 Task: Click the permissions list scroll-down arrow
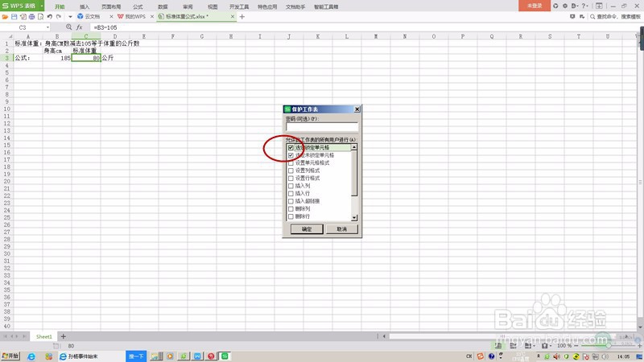354,217
